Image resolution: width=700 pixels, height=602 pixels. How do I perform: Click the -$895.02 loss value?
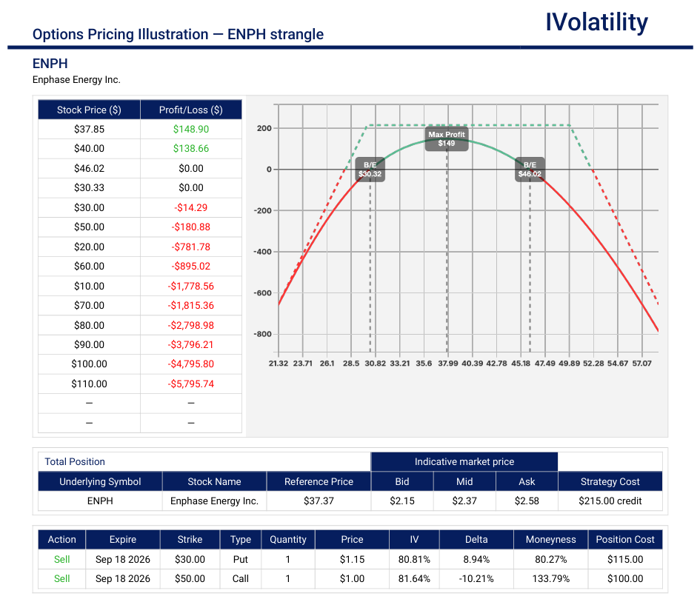click(191, 267)
